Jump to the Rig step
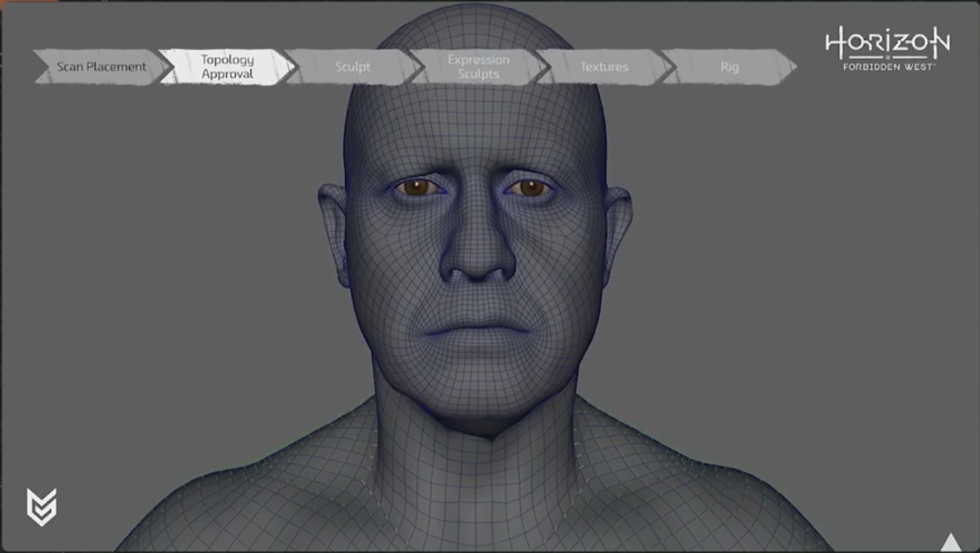 730,66
